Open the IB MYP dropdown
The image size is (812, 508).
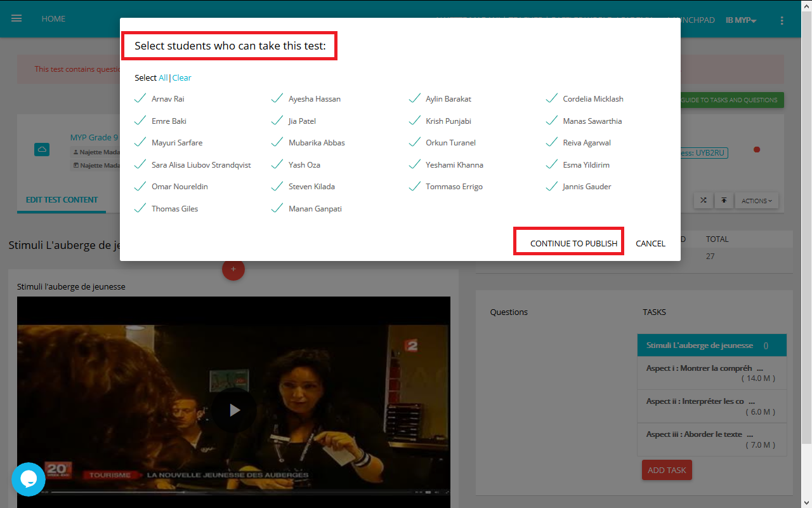click(x=741, y=20)
